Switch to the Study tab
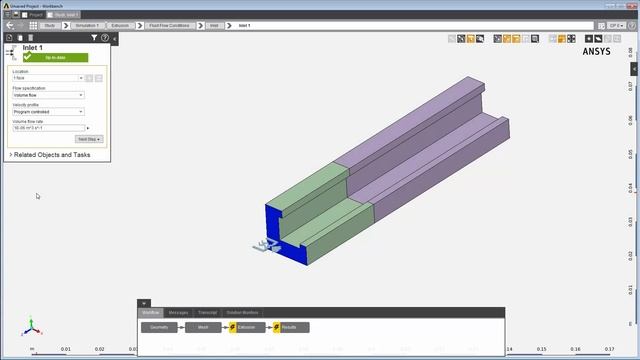640x360 pixels. (63, 15)
